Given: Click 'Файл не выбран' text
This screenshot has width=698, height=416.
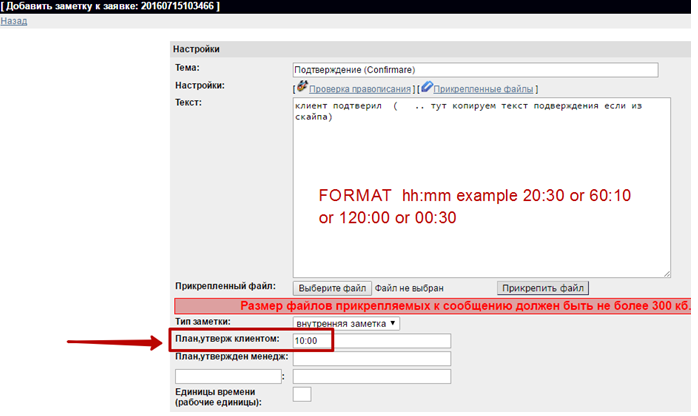Looking at the screenshot, I should (x=409, y=288).
